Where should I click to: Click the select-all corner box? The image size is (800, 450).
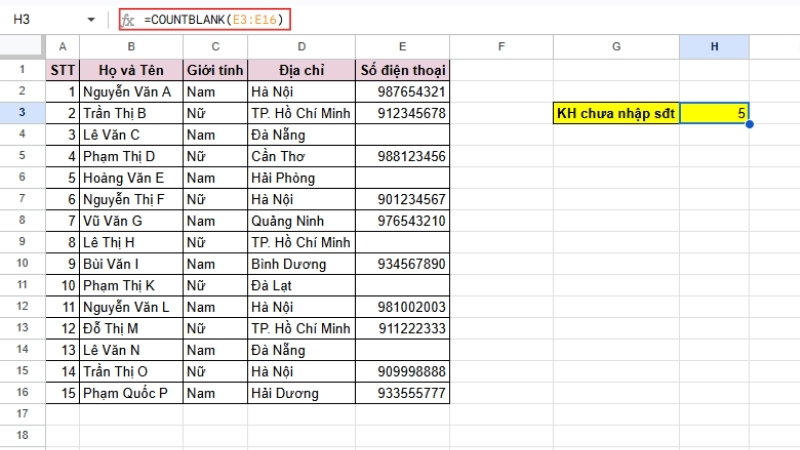coord(22,47)
